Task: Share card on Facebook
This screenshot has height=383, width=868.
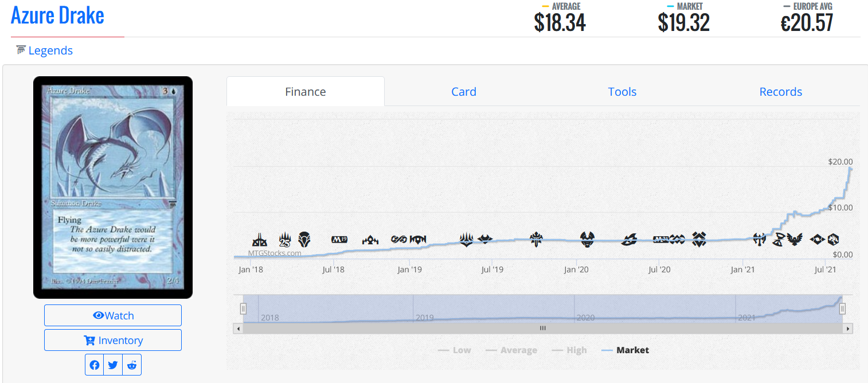Action: point(95,365)
